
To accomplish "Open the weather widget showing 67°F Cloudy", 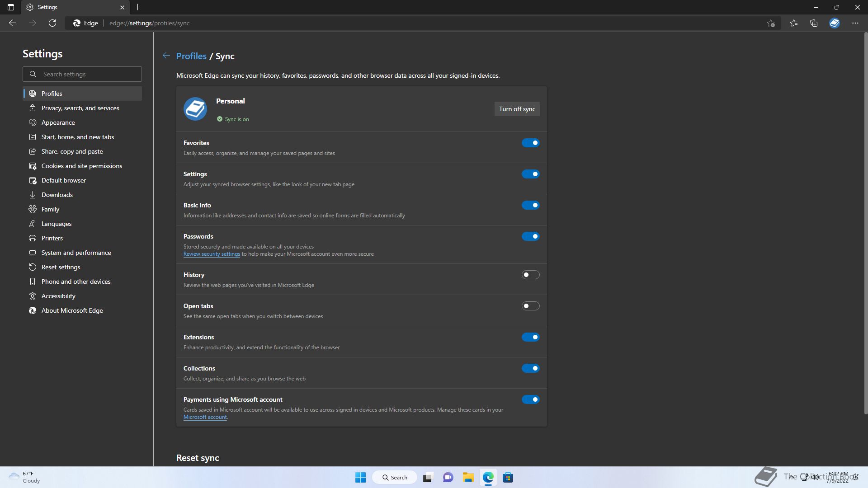I will coord(25,477).
